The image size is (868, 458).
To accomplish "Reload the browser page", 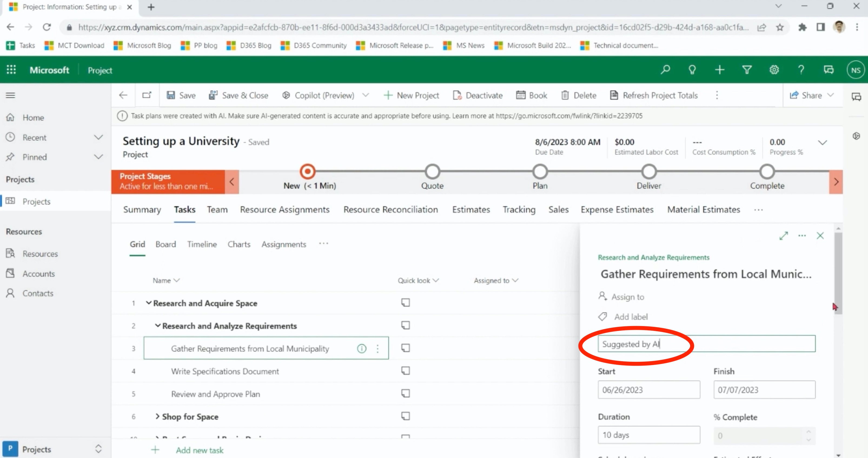I will [x=47, y=27].
